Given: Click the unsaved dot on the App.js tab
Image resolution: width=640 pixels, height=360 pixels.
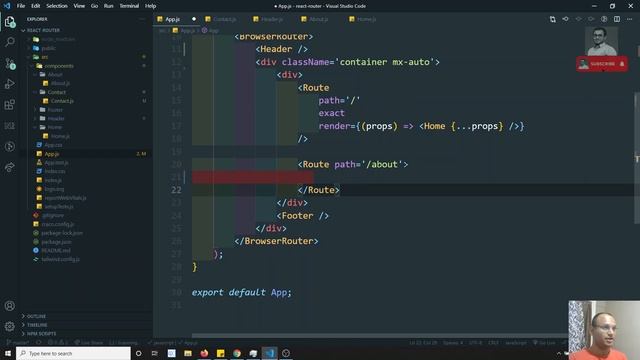Looking at the screenshot, I should pos(194,19).
